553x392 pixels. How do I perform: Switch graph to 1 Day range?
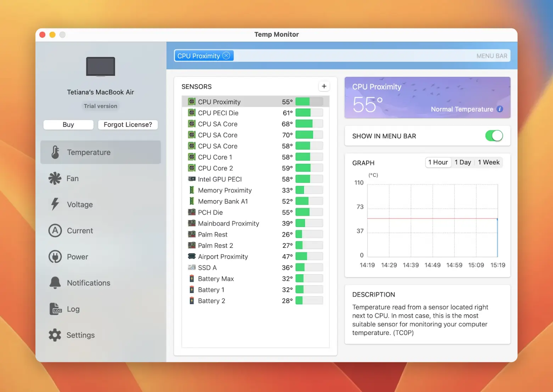pos(463,162)
